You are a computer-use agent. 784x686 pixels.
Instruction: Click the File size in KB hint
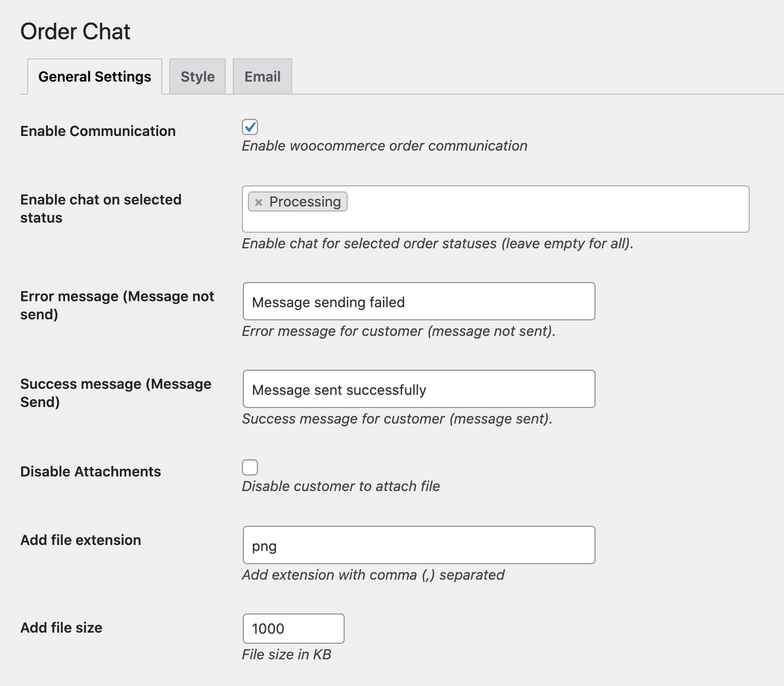(x=287, y=654)
